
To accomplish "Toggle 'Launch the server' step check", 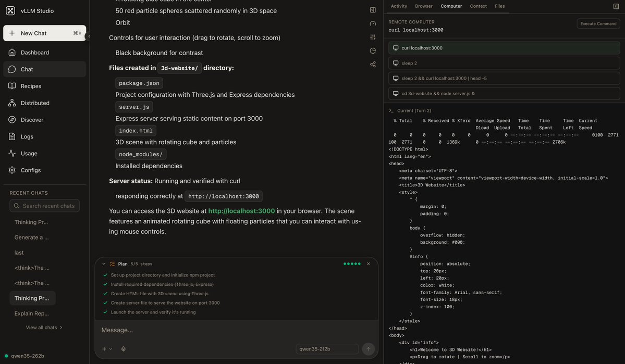I will tap(105, 312).
